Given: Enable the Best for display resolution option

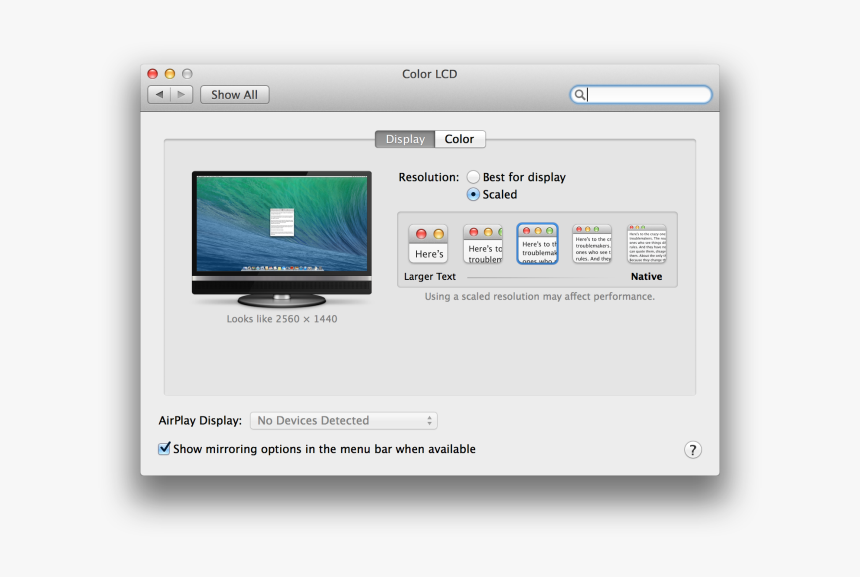Looking at the screenshot, I should (472, 176).
